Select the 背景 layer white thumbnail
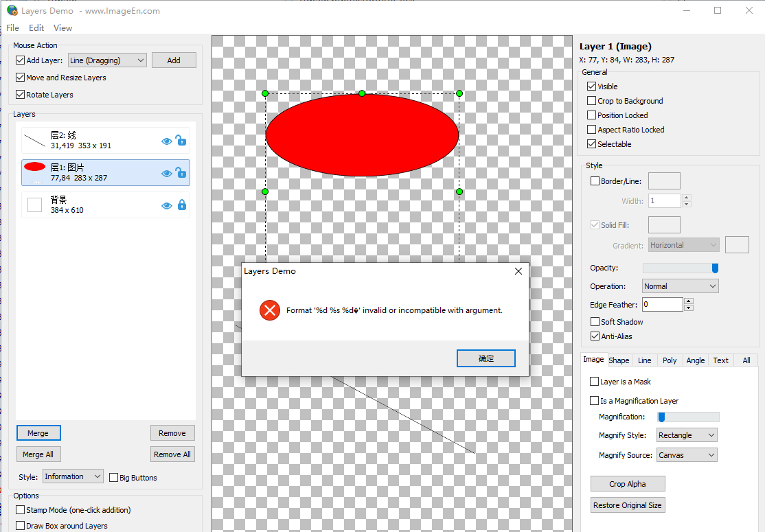This screenshot has height=532, width=765. click(x=34, y=205)
